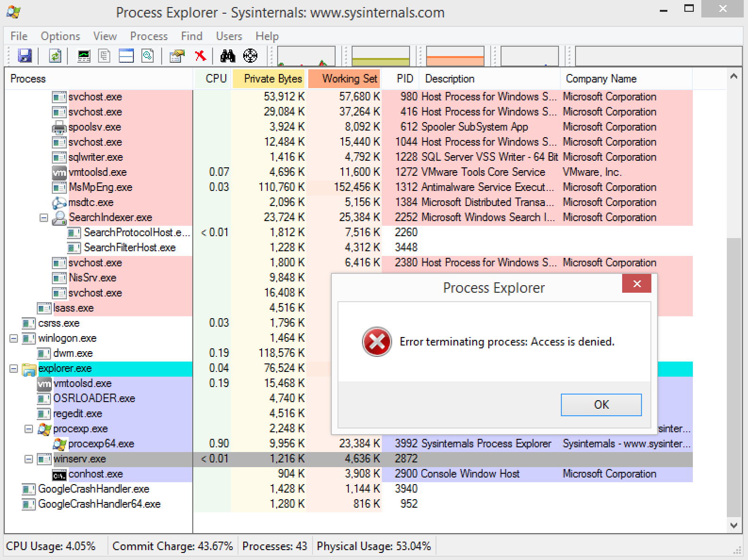Open the Find menu
This screenshot has height=560, width=748.
(191, 36)
